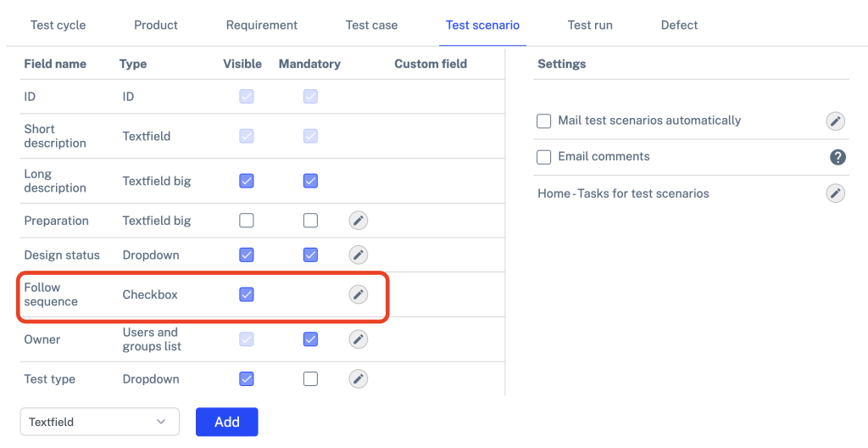Viewport: 868px width, 448px height.
Task: Switch to the Test case tab
Action: point(371,25)
